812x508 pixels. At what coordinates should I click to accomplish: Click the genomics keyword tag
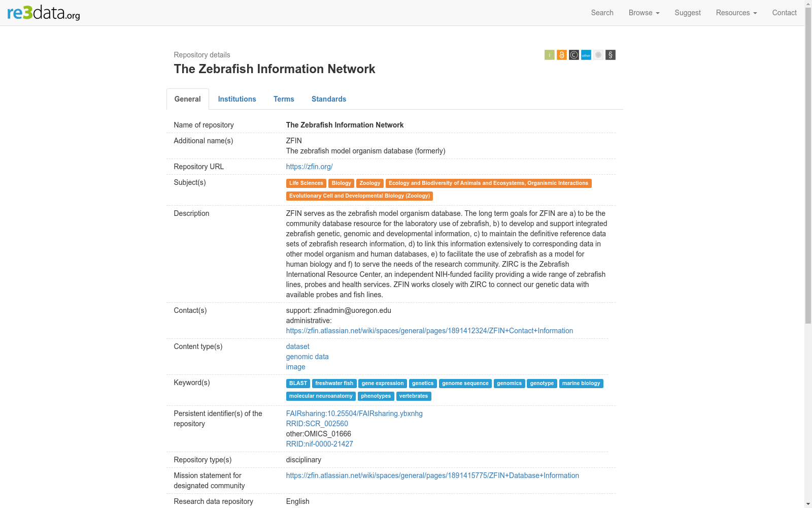pyautogui.click(x=509, y=384)
